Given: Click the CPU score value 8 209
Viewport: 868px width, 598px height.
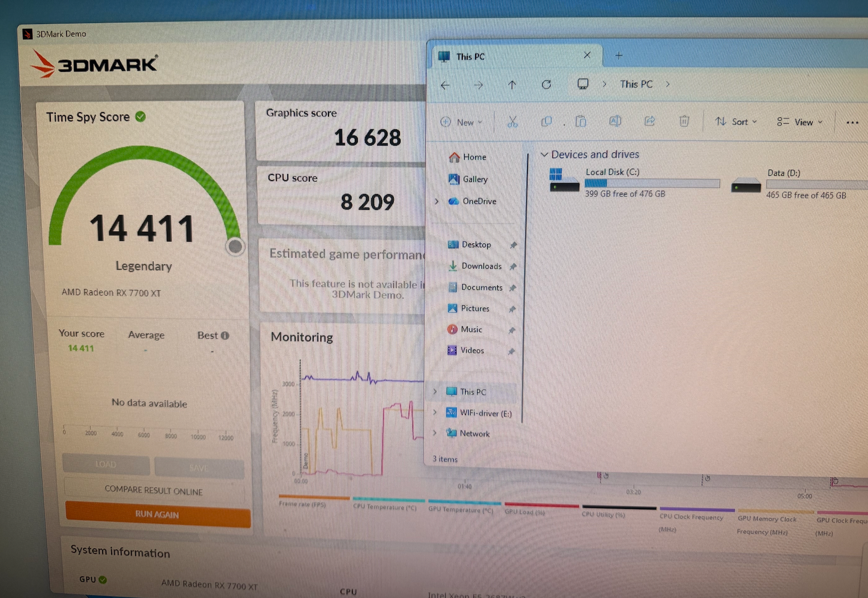Looking at the screenshot, I should [368, 202].
